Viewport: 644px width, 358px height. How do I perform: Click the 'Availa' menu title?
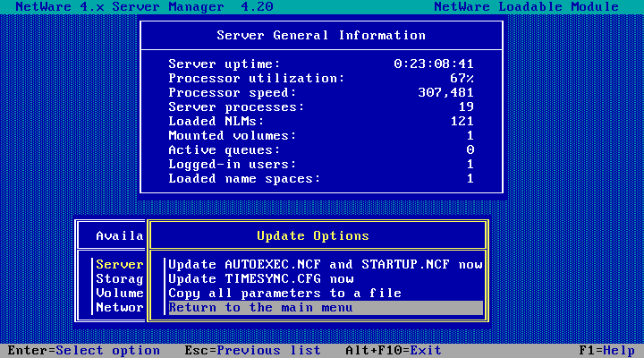[x=120, y=235]
